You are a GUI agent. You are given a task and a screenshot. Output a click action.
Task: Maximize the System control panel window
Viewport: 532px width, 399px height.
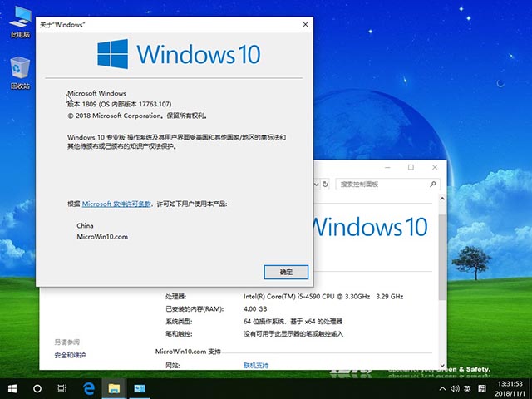(411, 167)
